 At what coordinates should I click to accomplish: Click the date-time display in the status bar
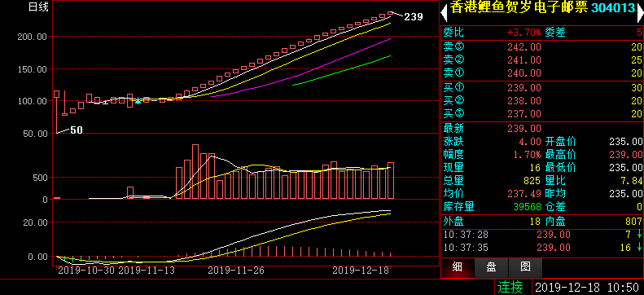click(x=587, y=287)
